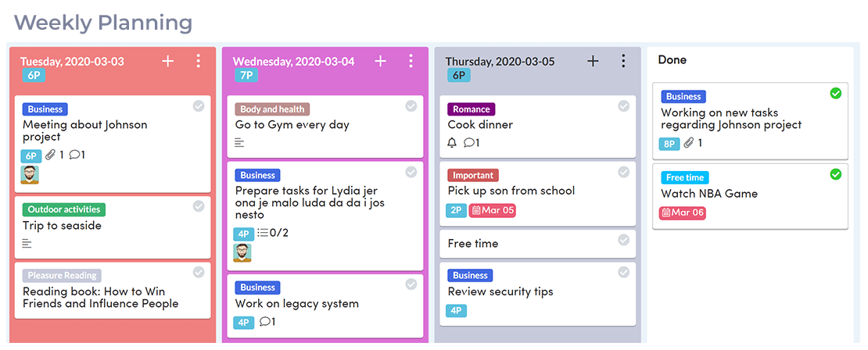Click the Mar 05 due date badge
Image resolution: width=868 pixels, height=350 pixels.
(493, 210)
